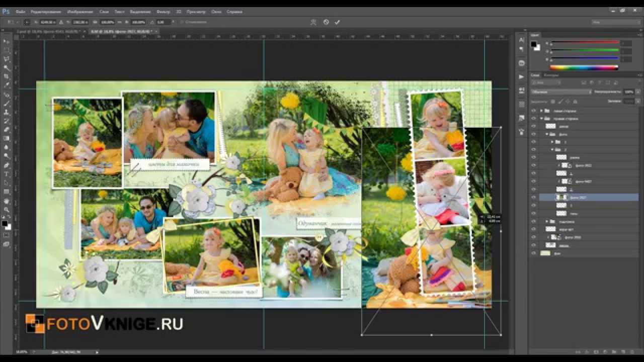Expand layer group '1'
The width and height of the screenshot is (644, 362).
pos(552,142)
